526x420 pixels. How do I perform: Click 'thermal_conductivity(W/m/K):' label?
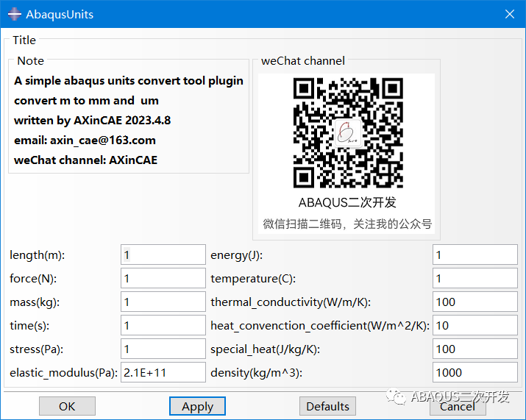[291, 302]
